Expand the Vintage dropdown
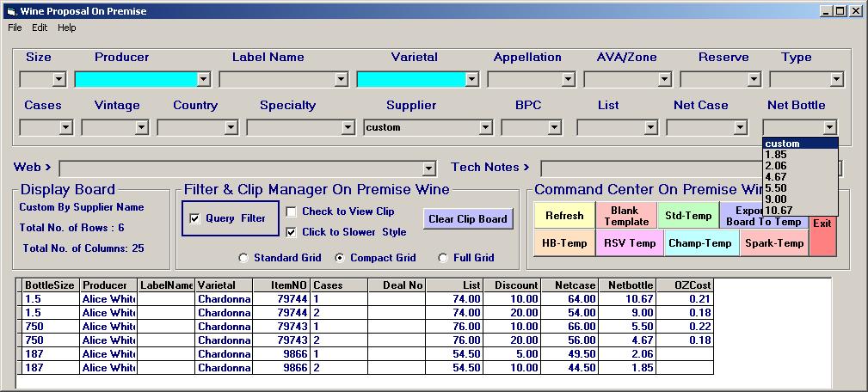Screen dimensions: 868x392 pos(142,128)
